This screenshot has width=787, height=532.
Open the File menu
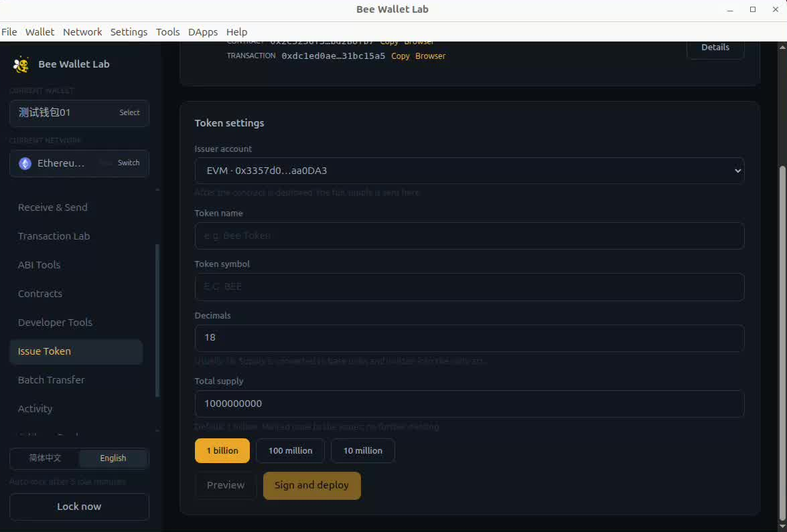[9, 32]
